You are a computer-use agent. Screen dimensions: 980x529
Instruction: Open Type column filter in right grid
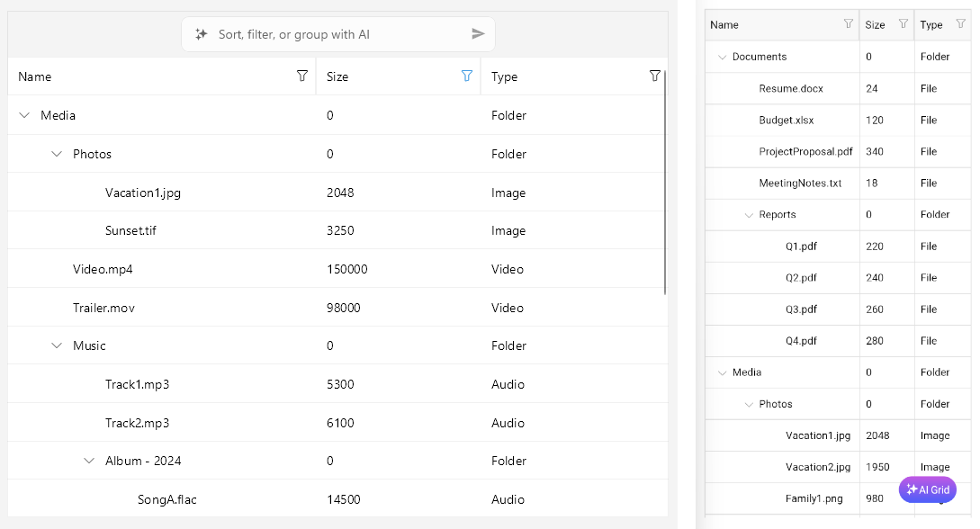[x=960, y=24]
